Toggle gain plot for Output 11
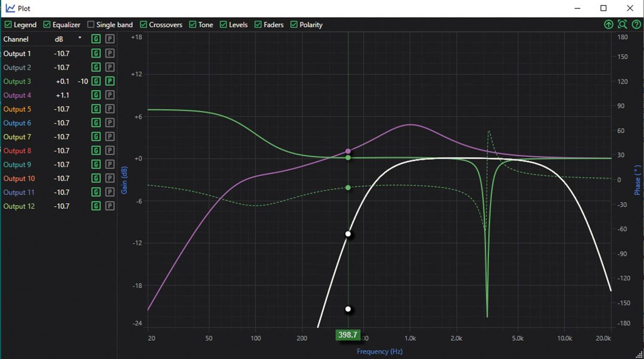The width and height of the screenshot is (644, 359). 96,192
